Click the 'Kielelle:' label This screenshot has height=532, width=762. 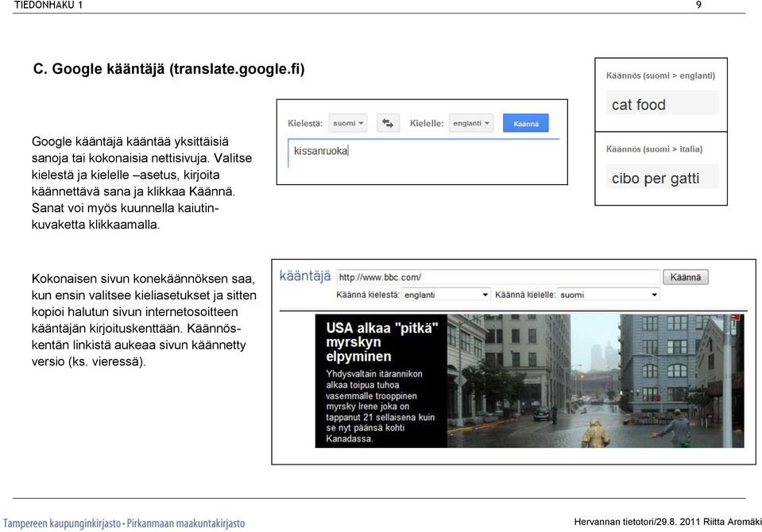tap(427, 123)
